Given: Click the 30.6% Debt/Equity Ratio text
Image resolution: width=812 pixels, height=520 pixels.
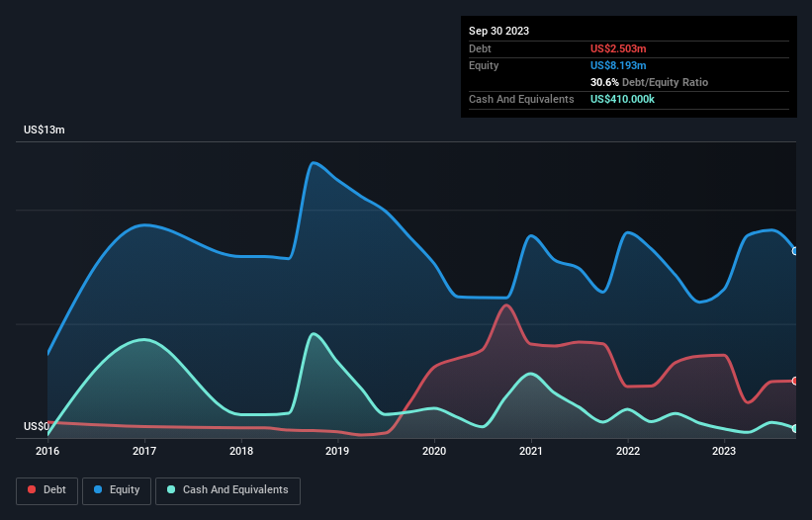Looking at the screenshot, I should [649, 82].
